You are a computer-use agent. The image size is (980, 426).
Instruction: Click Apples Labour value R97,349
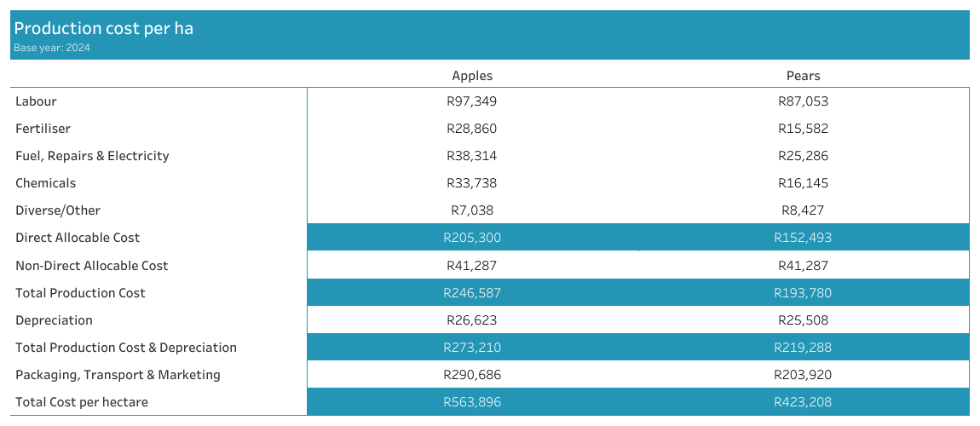[x=471, y=101]
